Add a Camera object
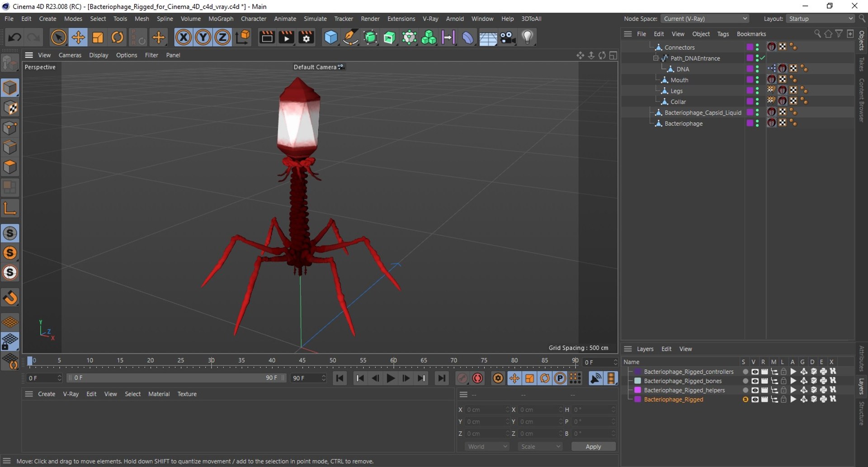Screen dimensions: 868x467 [x=508, y=38]
